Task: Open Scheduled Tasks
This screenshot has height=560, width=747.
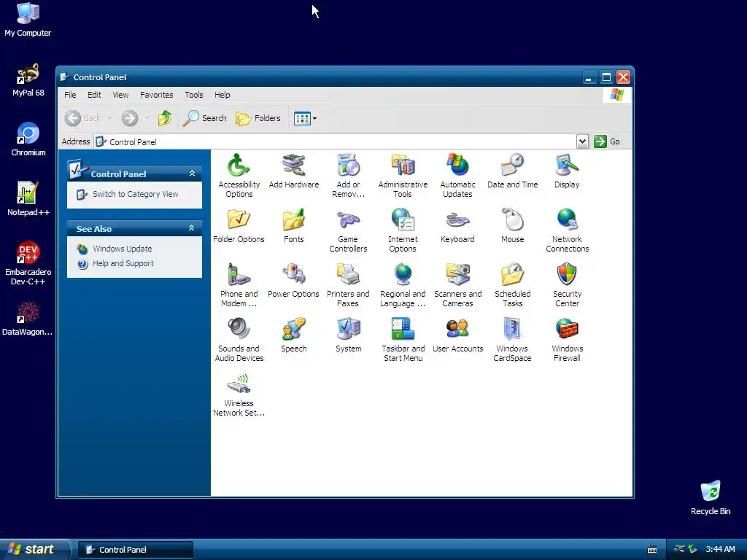Action: coord(512,285)
